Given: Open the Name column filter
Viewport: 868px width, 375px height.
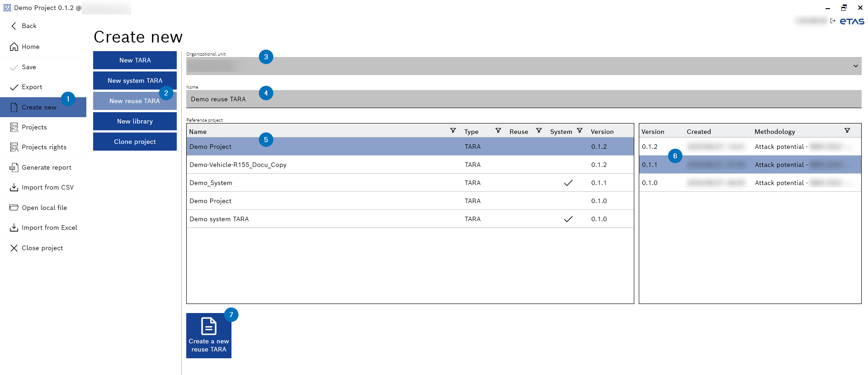Looking at the screenshot, I should coord(453,131).
